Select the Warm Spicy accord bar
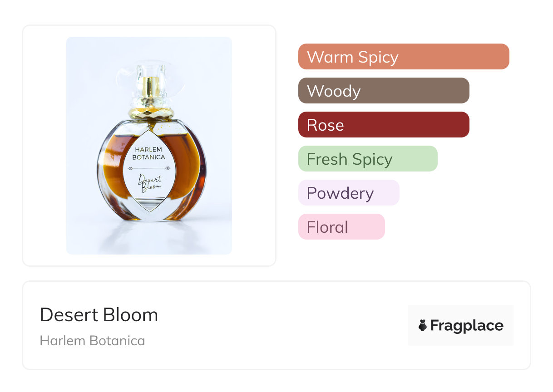 tap(403, 57)
